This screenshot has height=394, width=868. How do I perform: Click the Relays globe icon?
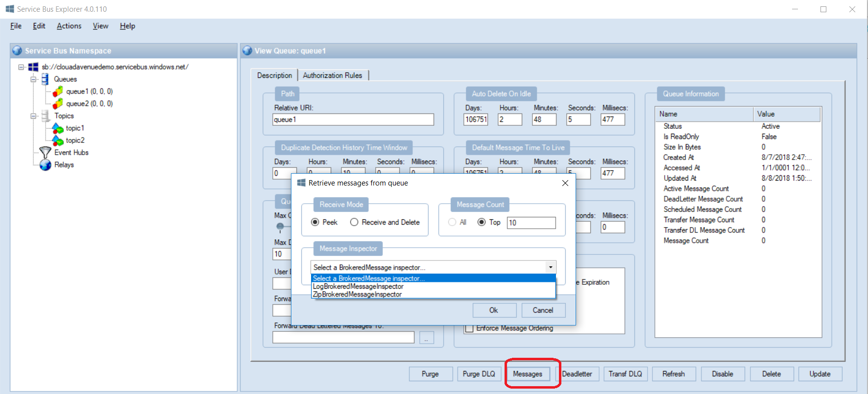point(45,165)
